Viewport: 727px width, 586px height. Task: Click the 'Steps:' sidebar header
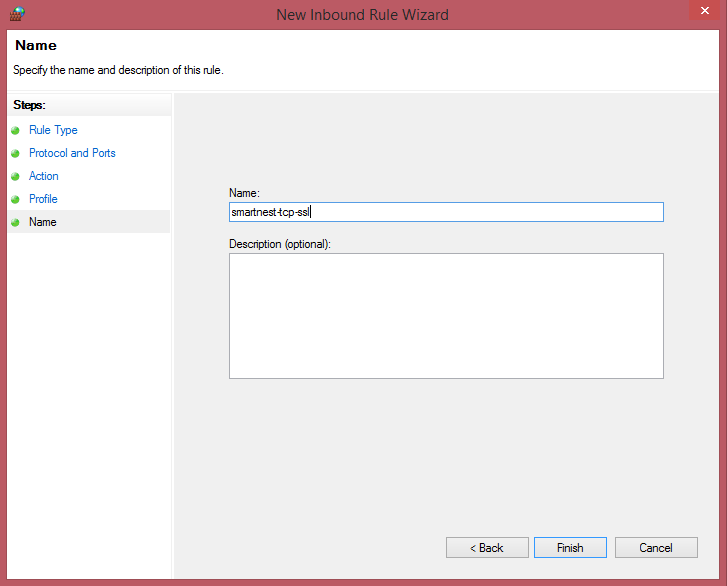click(29, 105)
